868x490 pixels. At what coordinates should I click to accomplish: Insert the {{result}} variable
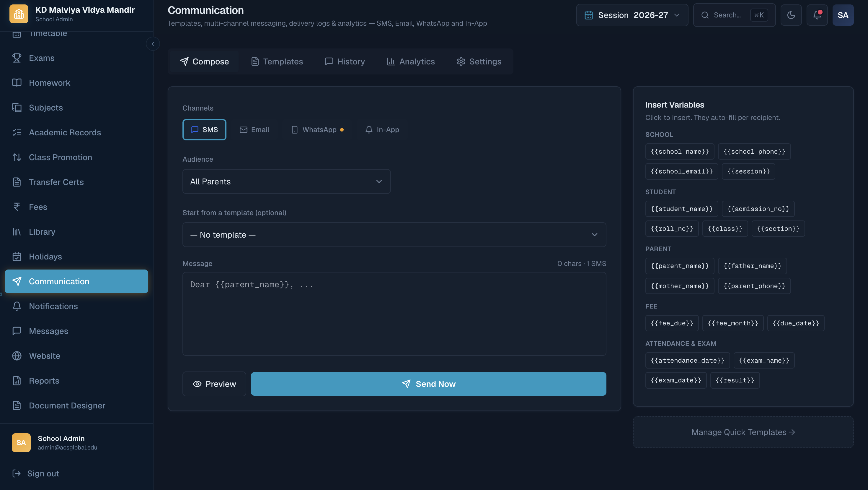click(x=735, y=380)
